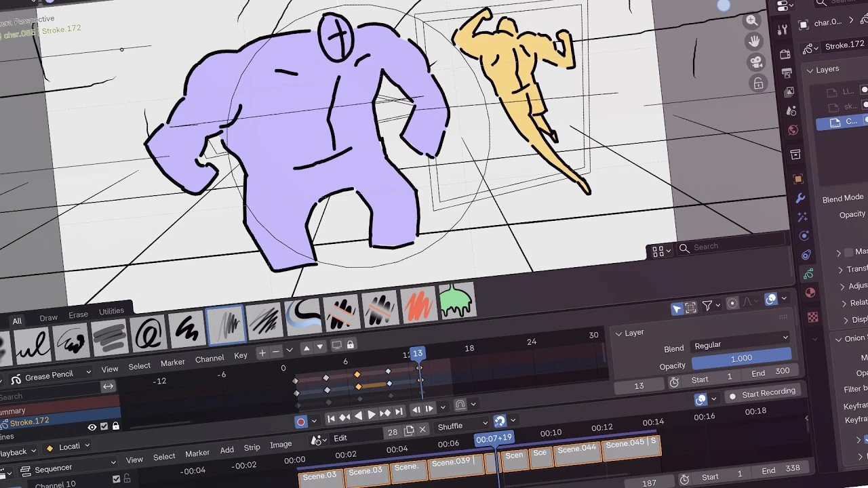This screenshot has width=868, height=488.
Task: Adjust the Opacity 1.000 slider
Action: tap(741, 358)
